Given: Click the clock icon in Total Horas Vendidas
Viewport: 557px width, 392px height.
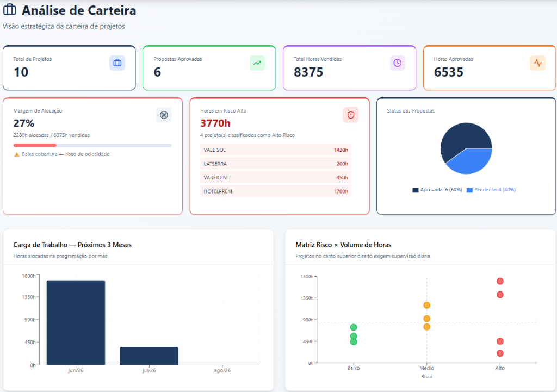Looking at the screenshot, I should coord(398,63).
